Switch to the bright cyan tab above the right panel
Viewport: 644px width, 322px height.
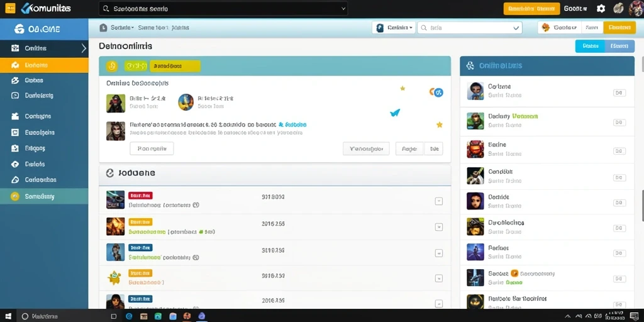(590, 46)
